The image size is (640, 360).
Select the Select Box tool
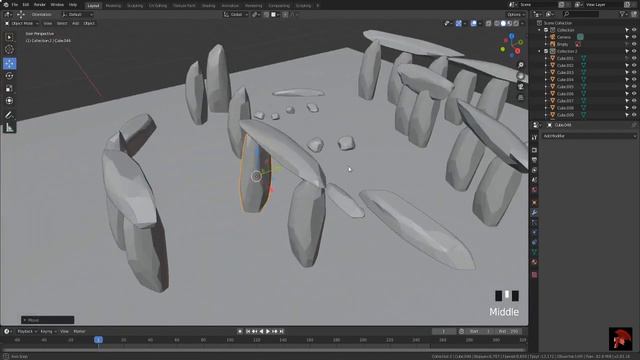coord(9,37)
